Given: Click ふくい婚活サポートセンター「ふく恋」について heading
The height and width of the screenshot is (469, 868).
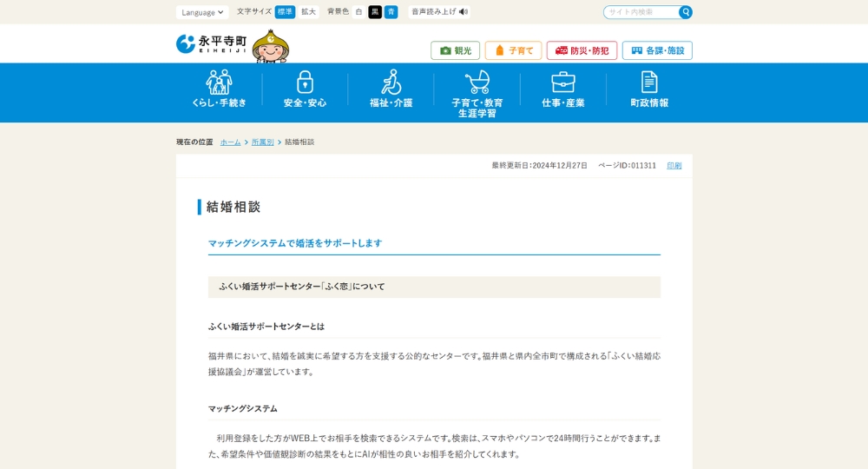Looking at the screenshot, I should (x=302, y=287).
